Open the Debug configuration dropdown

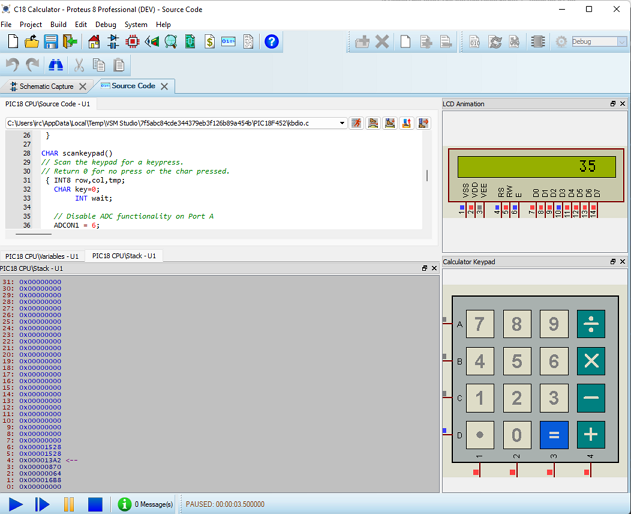[621, 42]
